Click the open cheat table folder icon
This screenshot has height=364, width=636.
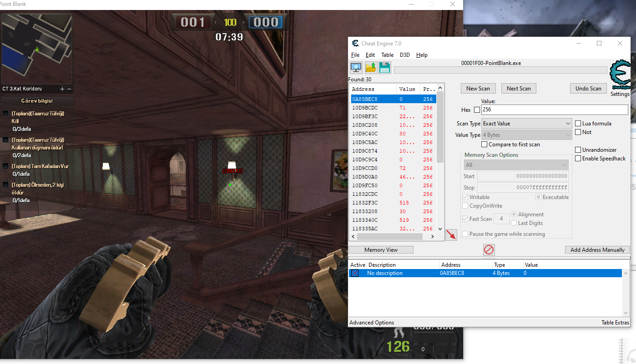click(371, 68)
